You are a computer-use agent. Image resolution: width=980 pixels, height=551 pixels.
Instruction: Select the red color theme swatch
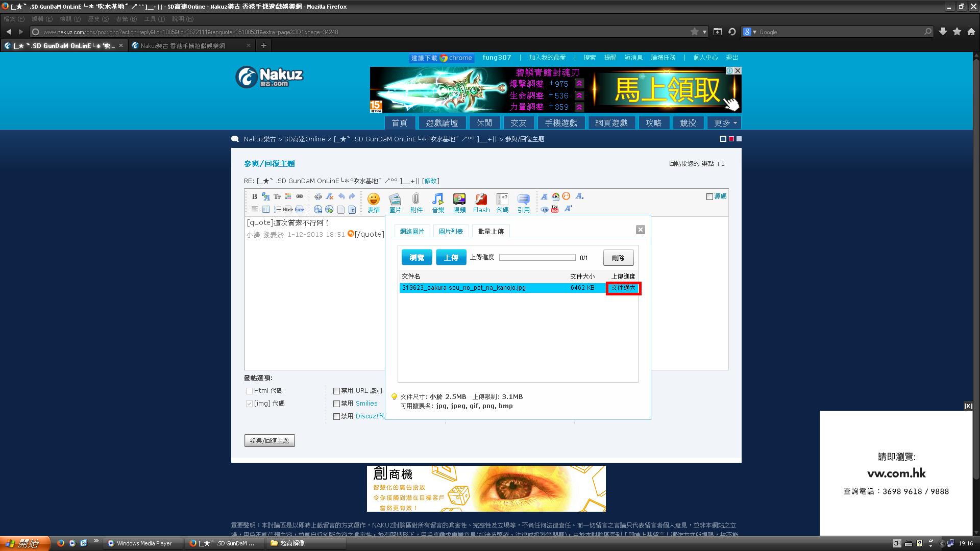[x=731, y=139]
